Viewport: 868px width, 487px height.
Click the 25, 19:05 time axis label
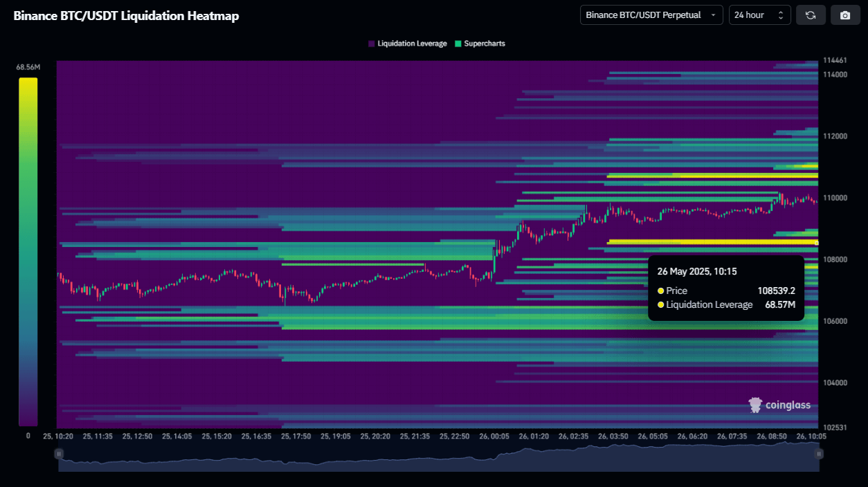(x=336, y=437)
